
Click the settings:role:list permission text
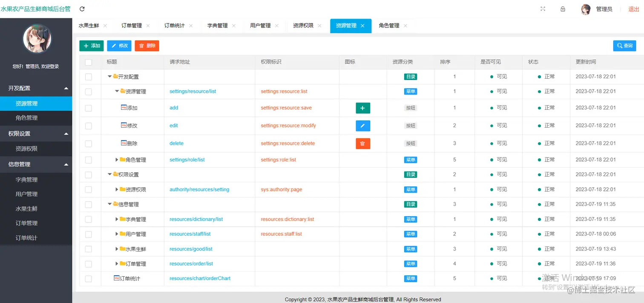(x=279, y=160)
